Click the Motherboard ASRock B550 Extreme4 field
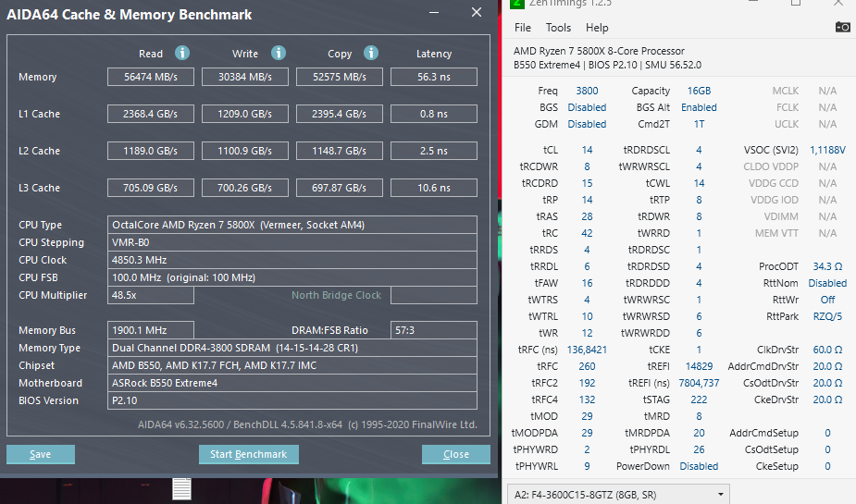This screenshot has width=856, height=504. (292, 383)
